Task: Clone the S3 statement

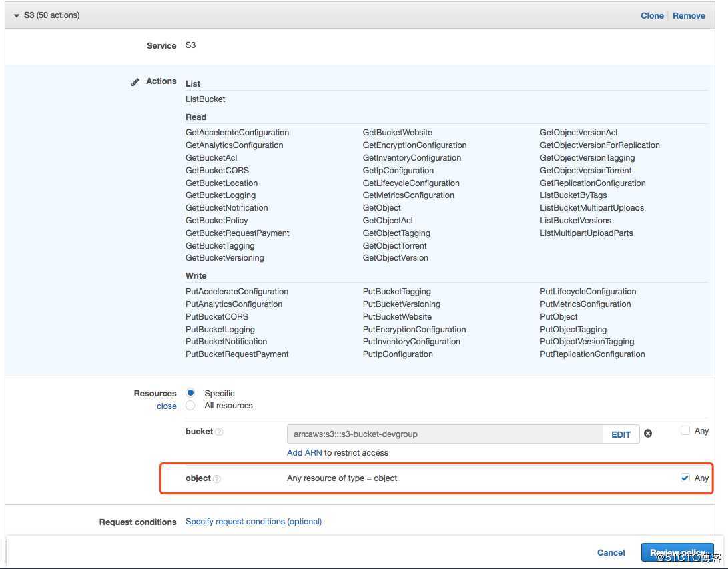Action: point(652,16)
